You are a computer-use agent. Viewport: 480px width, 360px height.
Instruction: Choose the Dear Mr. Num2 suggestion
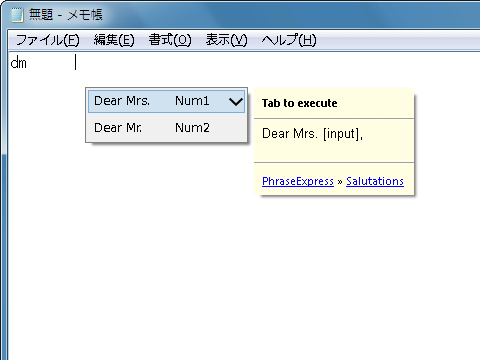click(x=166, y=128)
